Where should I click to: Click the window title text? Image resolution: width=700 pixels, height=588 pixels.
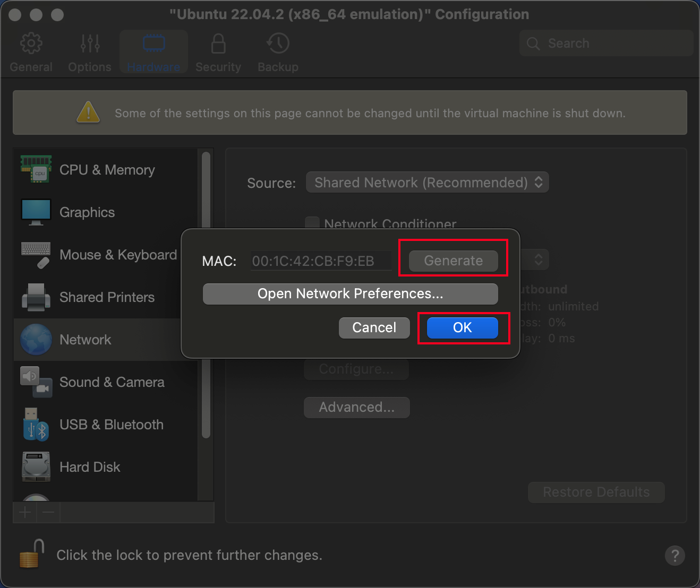pos(349,14)
